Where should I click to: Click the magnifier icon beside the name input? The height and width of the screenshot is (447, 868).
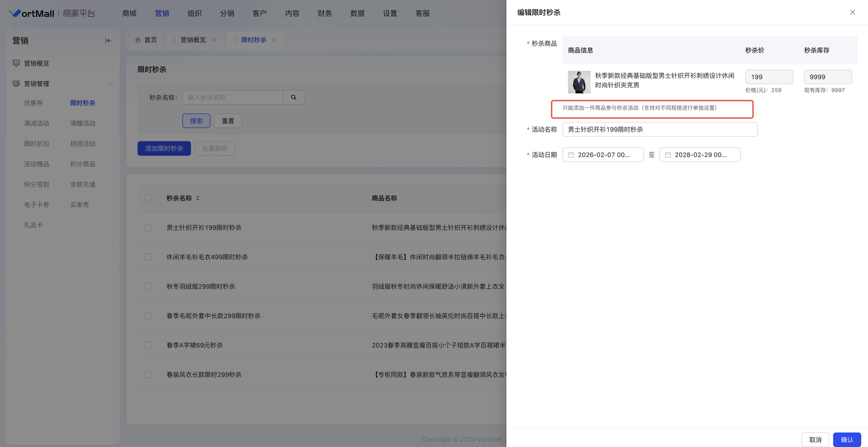click(293, 98)
